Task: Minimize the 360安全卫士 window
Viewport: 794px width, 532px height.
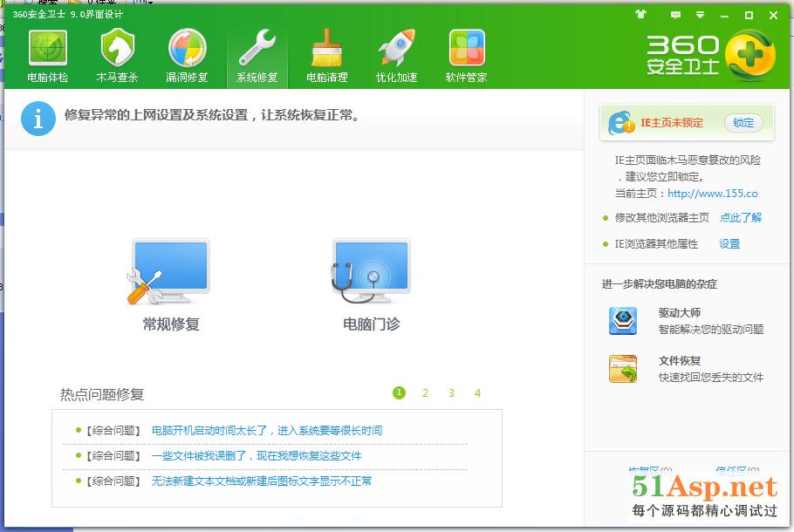Action: coord(724,16)
